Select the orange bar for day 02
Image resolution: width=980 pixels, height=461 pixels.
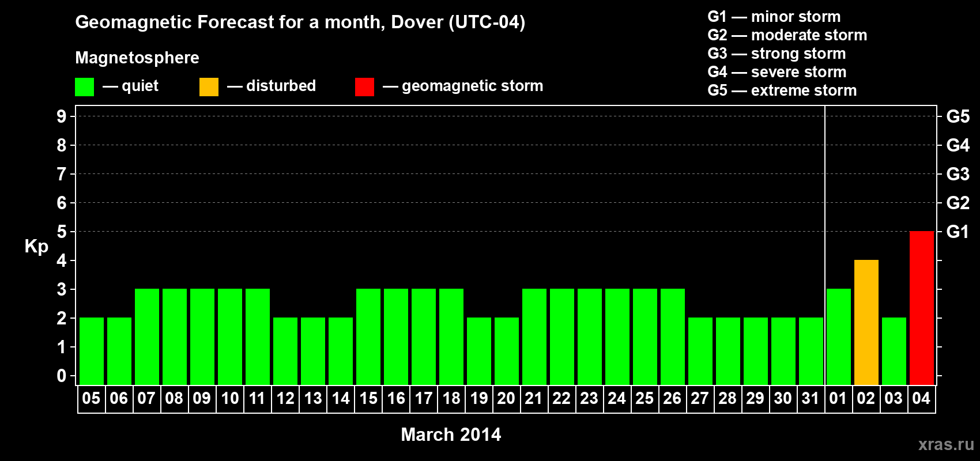click(866, 322)
